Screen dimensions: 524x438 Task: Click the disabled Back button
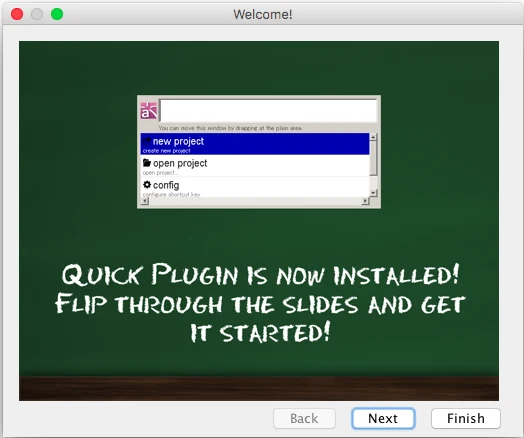tap(304, 418)
